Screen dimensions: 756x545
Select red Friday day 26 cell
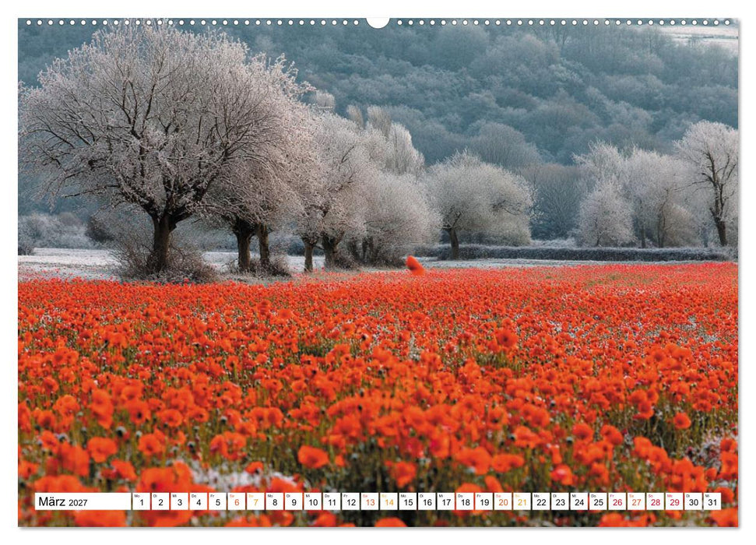coord(617,501)
